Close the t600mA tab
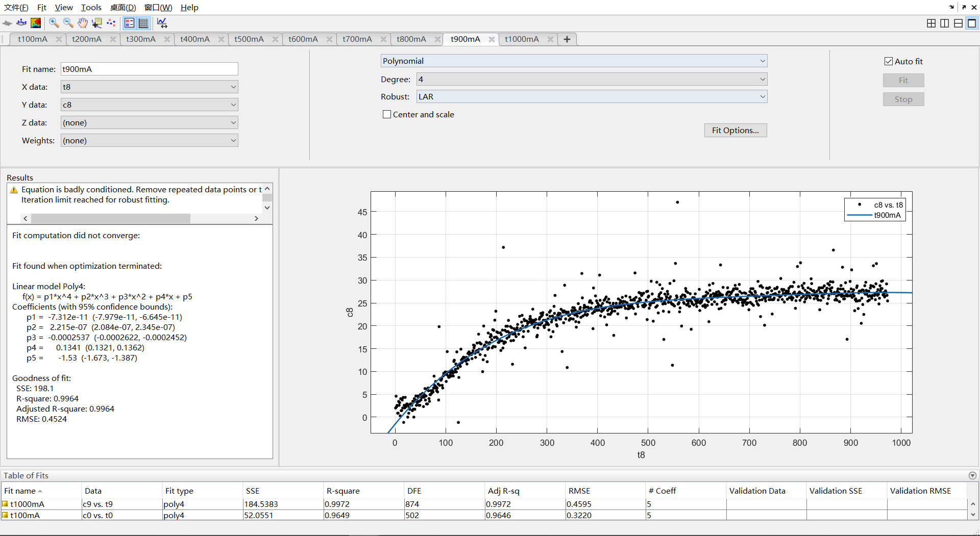980x536 pixels. [329, 39]
